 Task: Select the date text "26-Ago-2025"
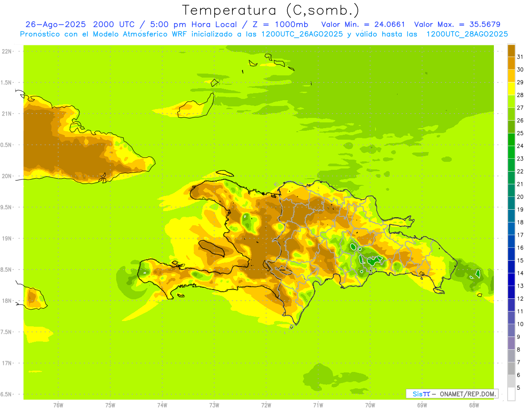pos(56,24)
